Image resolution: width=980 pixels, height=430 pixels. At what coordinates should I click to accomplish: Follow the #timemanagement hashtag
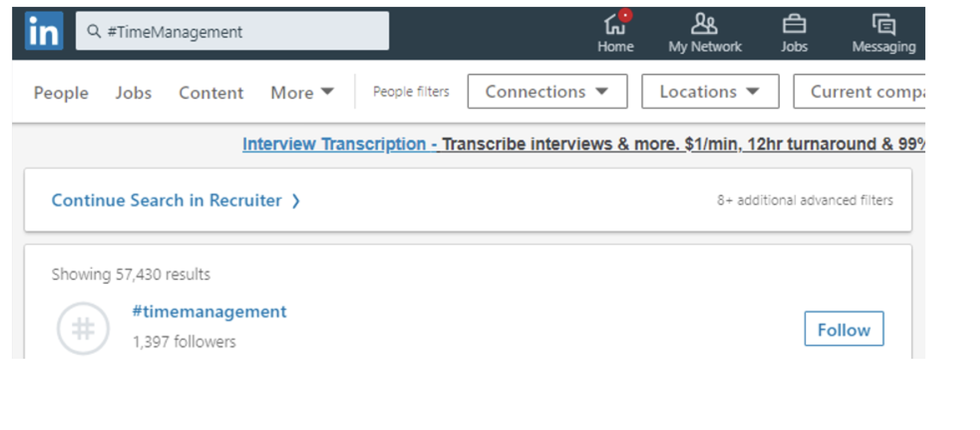[844, 329]
